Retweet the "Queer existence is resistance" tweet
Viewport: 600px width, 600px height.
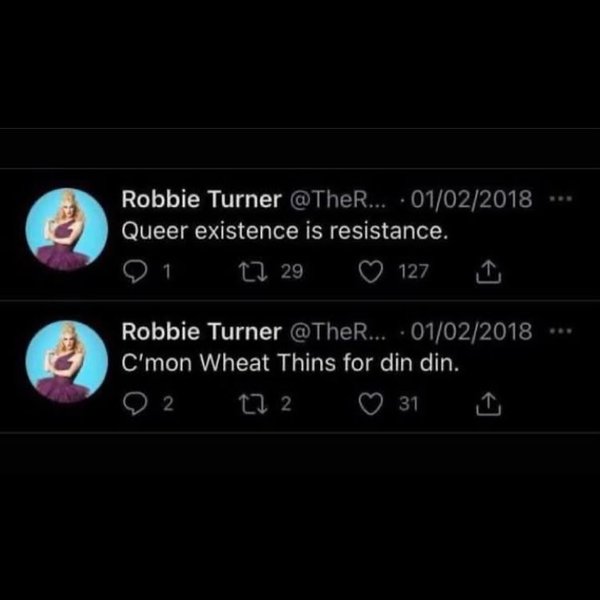point(251,270)
